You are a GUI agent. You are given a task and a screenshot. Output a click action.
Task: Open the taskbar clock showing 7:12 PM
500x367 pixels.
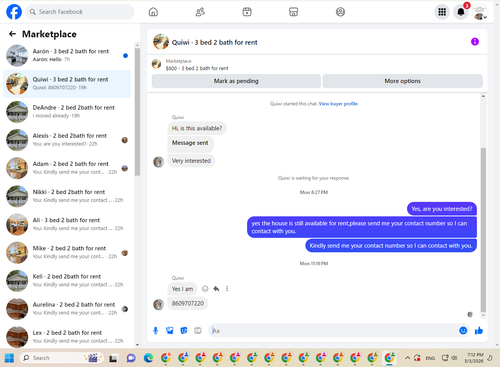[475, 358]
